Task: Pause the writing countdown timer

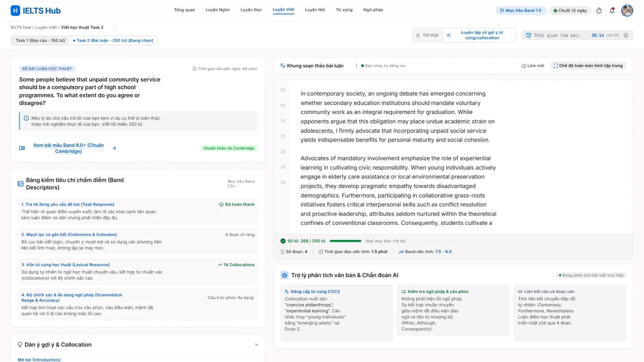Action: [x=626, y=35]
